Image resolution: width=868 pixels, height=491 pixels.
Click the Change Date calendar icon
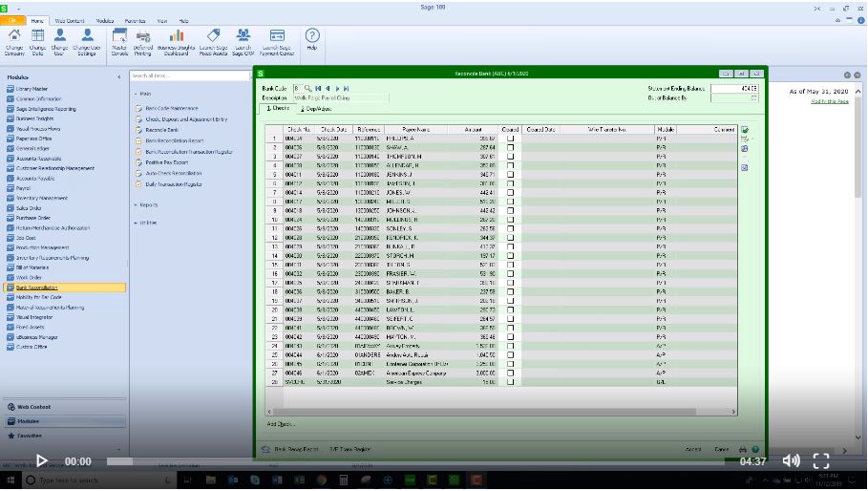(37, 42)
